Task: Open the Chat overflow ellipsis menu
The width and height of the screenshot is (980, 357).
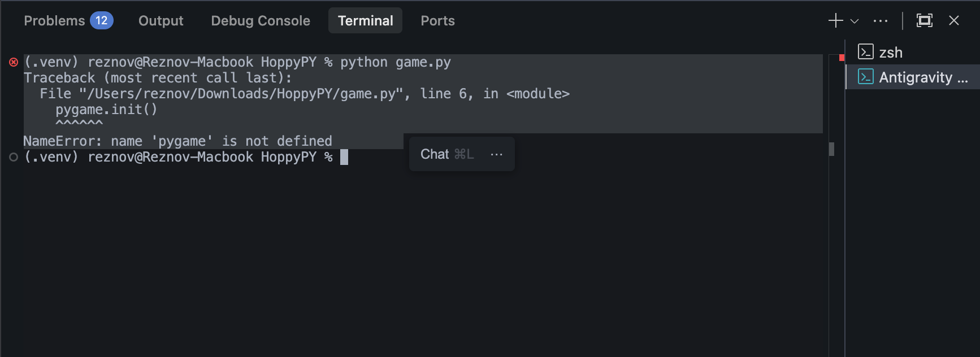Action: (496, 154)
